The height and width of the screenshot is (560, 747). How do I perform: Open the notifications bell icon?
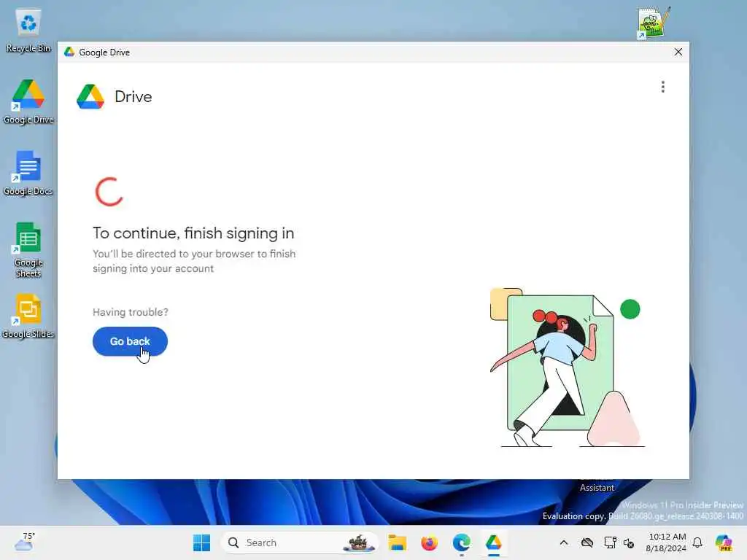click(x=697, y=542)
